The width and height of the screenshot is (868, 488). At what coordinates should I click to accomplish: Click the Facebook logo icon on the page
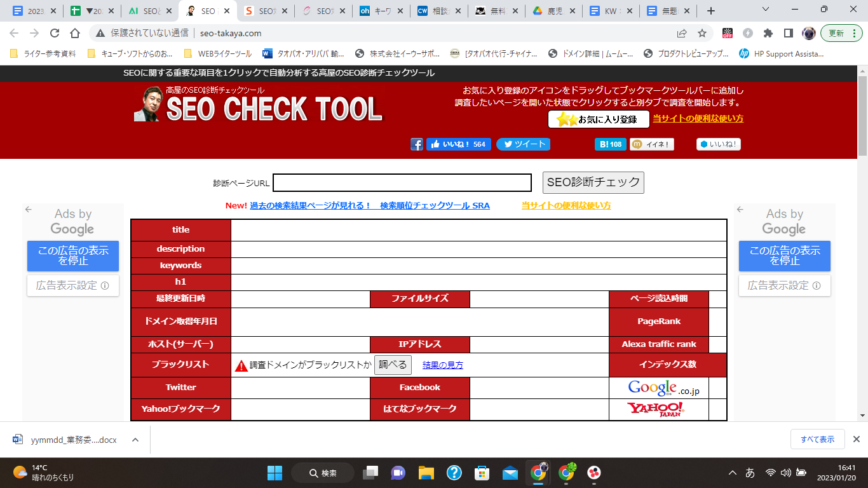(x=417, y=144)
